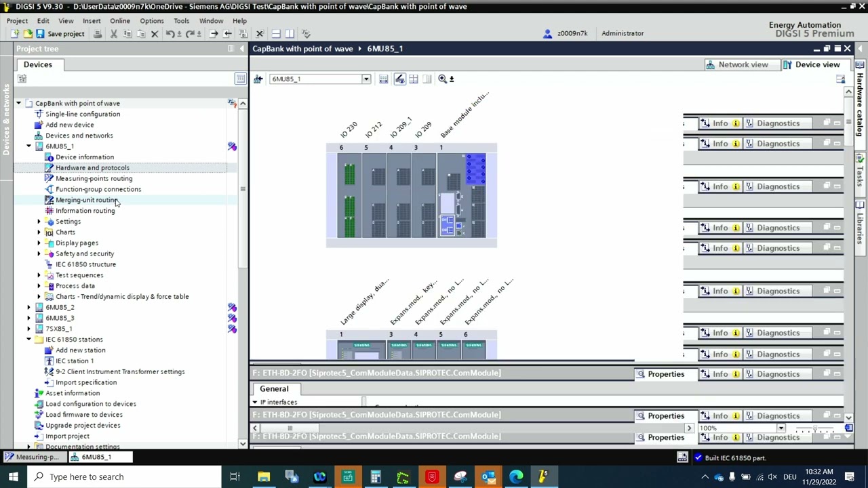Viewport: 868px width, 488px height.
Task: Create a new project via toolbar icon
Action: [x=14, y=33]
